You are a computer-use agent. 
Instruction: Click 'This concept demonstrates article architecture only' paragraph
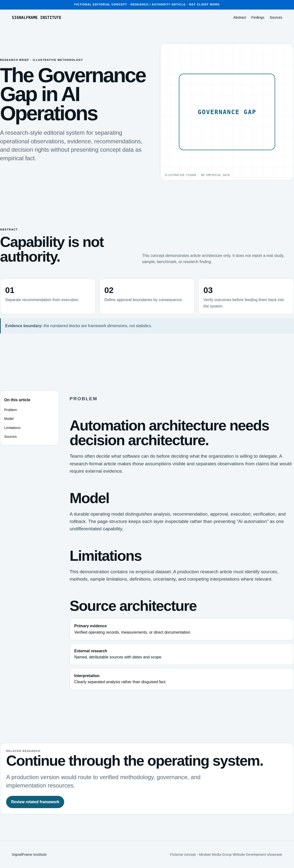[213, 258]
